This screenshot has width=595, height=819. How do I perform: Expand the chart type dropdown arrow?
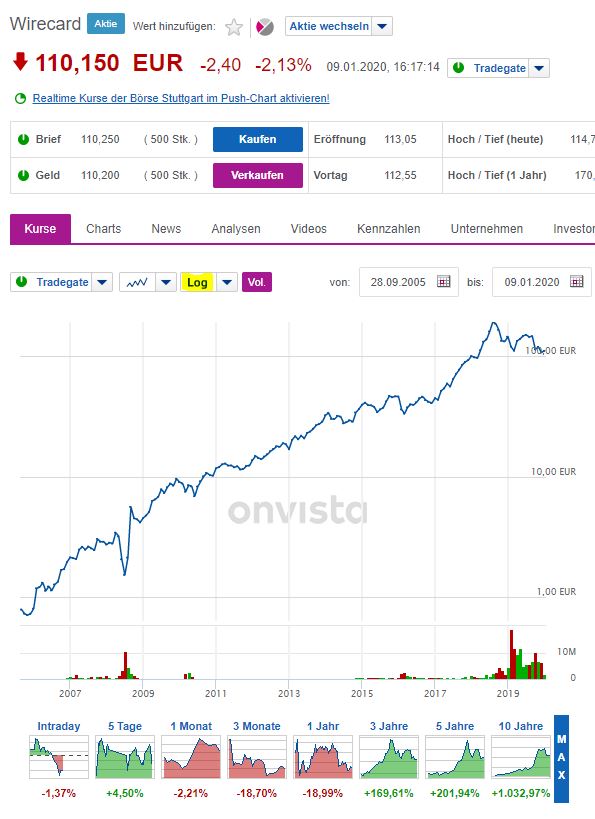166,282
